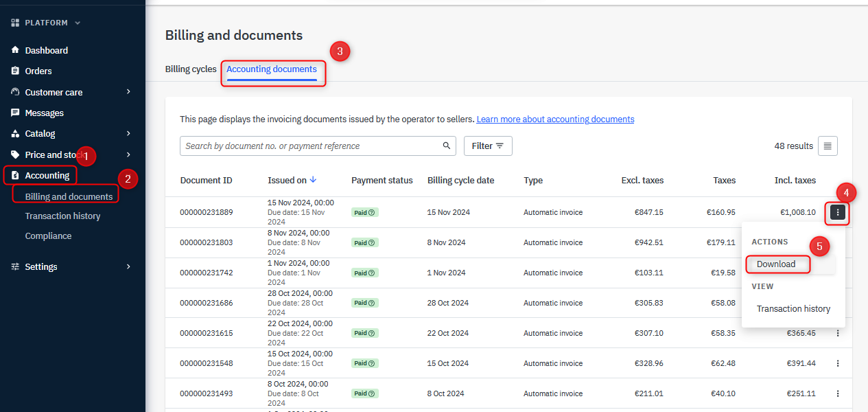
Task: Click the Catalog icon in sidebar
Action: (15, 133)
